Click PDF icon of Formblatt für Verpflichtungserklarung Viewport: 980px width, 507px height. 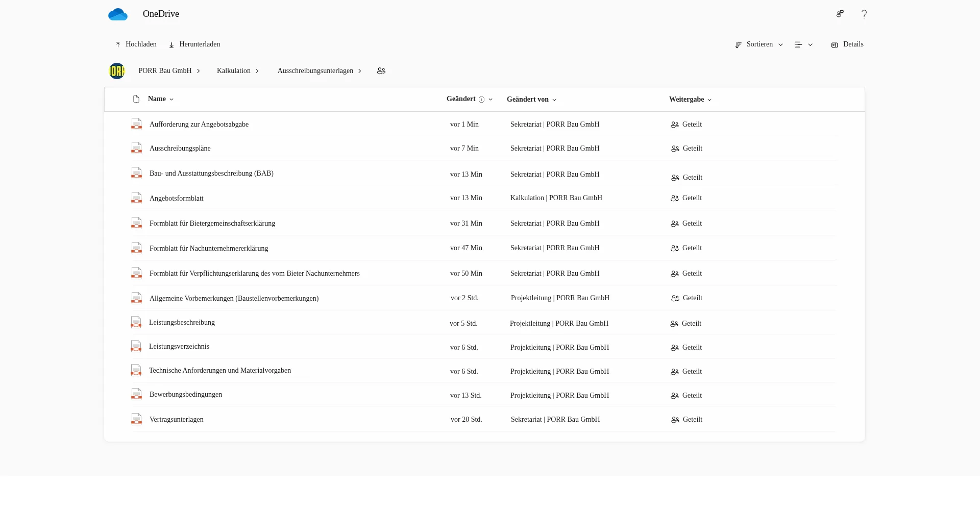(x=136, y=273)
